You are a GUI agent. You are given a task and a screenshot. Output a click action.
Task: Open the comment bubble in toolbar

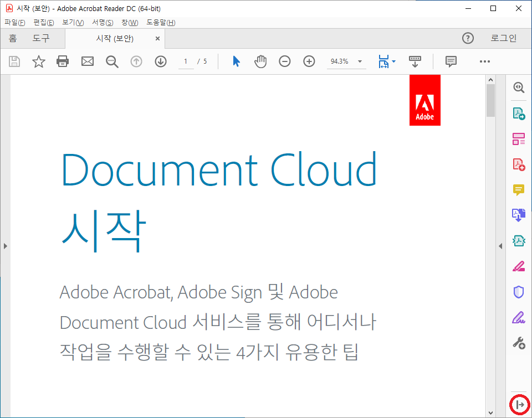click(451, 61)
